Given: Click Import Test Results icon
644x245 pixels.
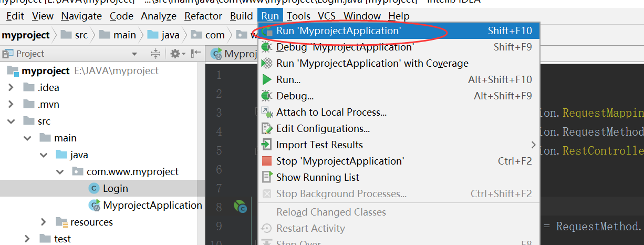Looking at the screenshot, I should 267,145.
